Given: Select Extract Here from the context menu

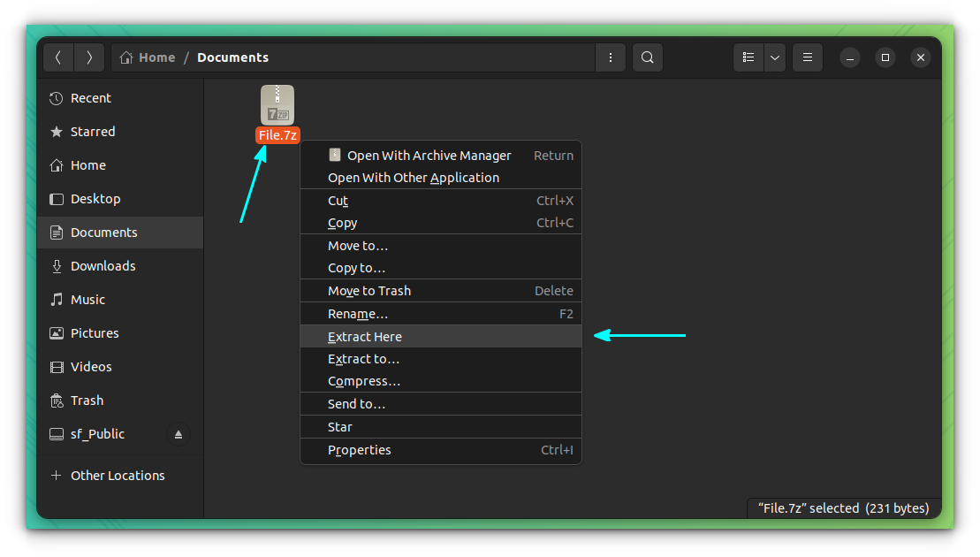Looking at the screenshot, I should pyautogui.click(x=365, y=336).
